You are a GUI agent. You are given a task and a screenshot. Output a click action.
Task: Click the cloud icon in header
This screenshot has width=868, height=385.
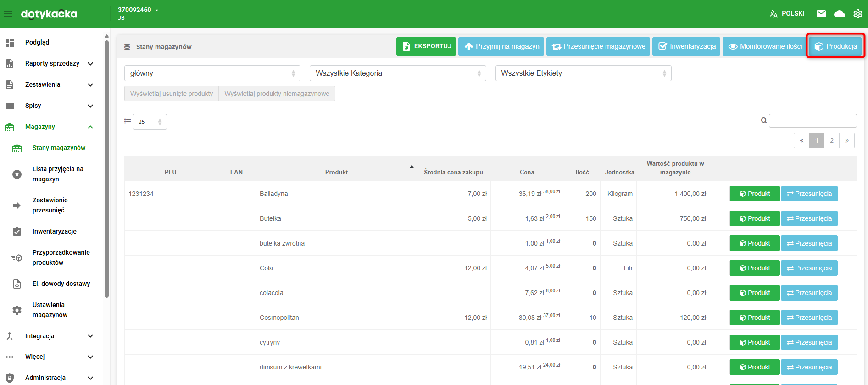pyautogui.click(x=840, y=14)
